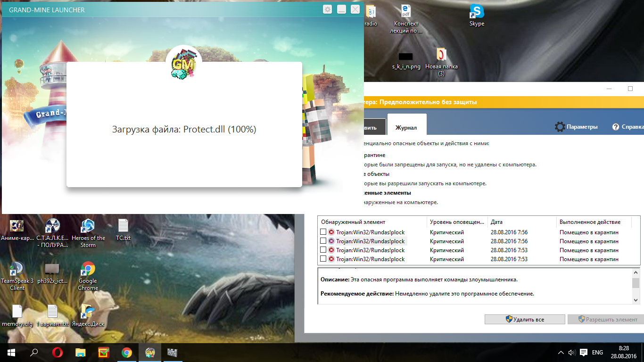Select the memory.cfg desktop file

[17, 316]
